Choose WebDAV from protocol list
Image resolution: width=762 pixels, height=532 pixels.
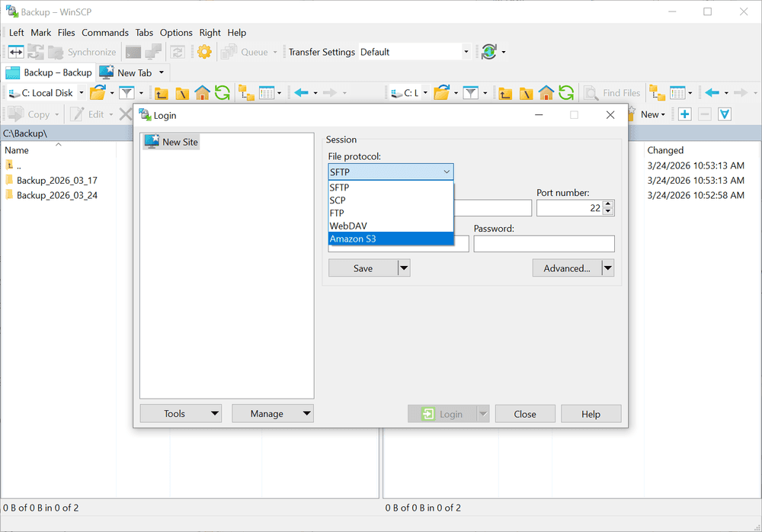391,226
